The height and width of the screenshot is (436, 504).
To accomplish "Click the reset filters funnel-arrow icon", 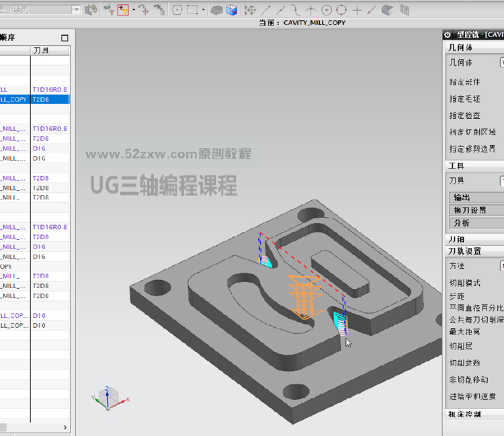I will pyautogui.click(x=109, y=10).
